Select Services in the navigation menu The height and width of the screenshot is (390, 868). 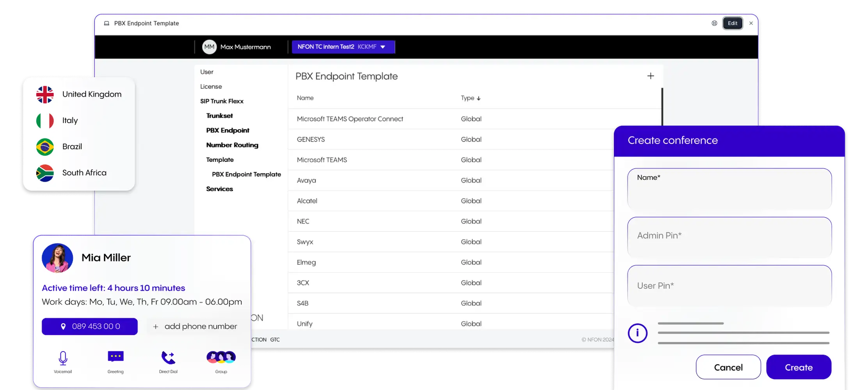(x=219, y=189)
